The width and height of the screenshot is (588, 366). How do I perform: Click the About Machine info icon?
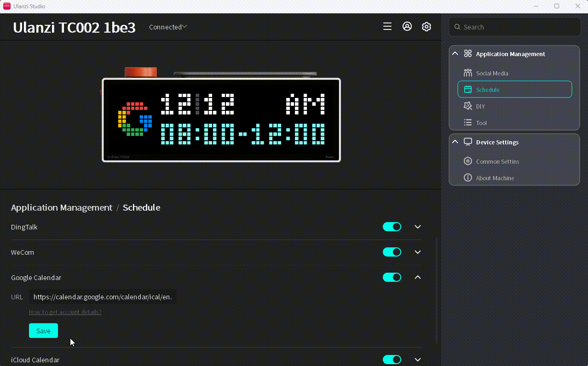468,178
